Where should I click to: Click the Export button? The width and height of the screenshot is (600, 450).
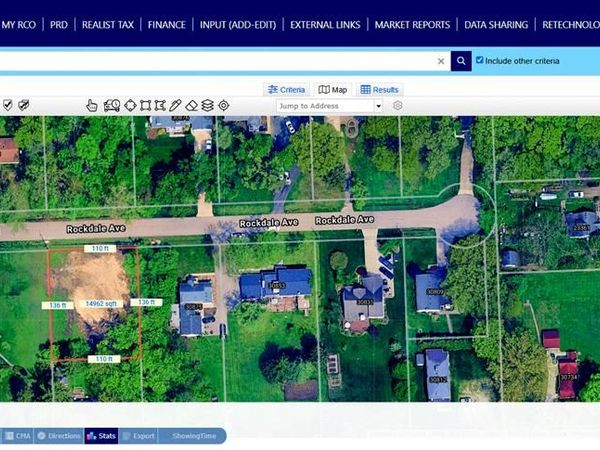pos(139,436)
